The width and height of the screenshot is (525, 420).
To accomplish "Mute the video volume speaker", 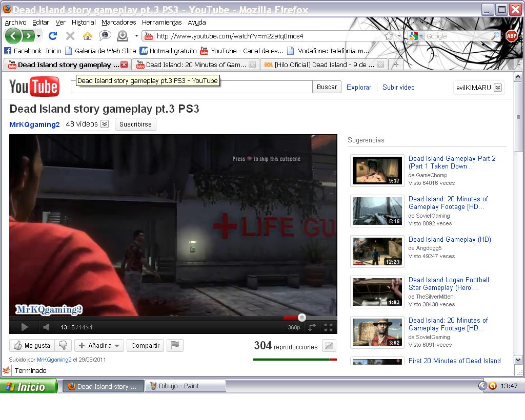I will pyautogui.click(x=46, y=327).
